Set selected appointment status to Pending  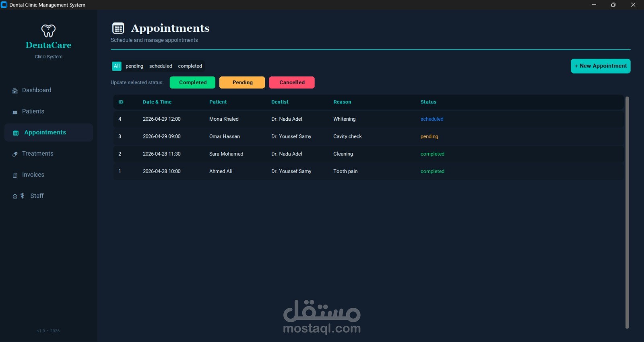pyautogui.click(x=242, y=82)
